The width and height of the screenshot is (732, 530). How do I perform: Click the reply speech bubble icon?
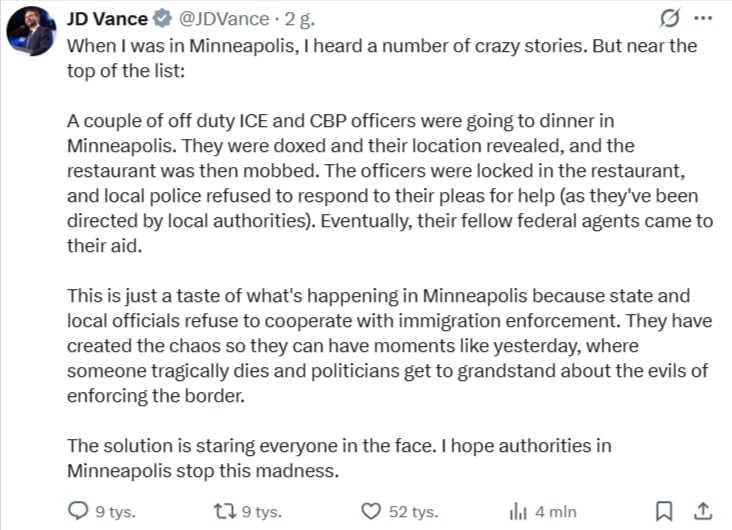point(79,511)
